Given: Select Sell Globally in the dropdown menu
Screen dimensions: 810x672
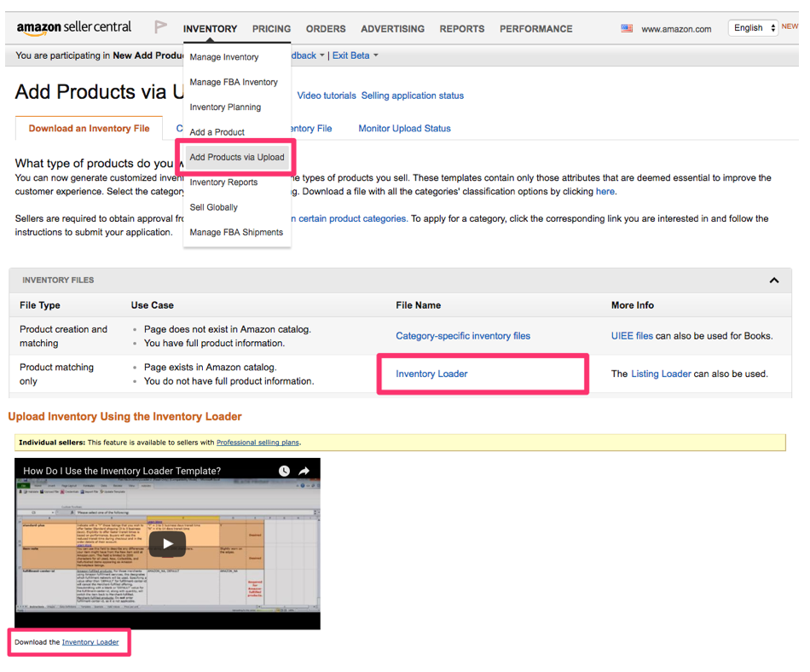Looking at the screenshot, I should tap(213, 207).
